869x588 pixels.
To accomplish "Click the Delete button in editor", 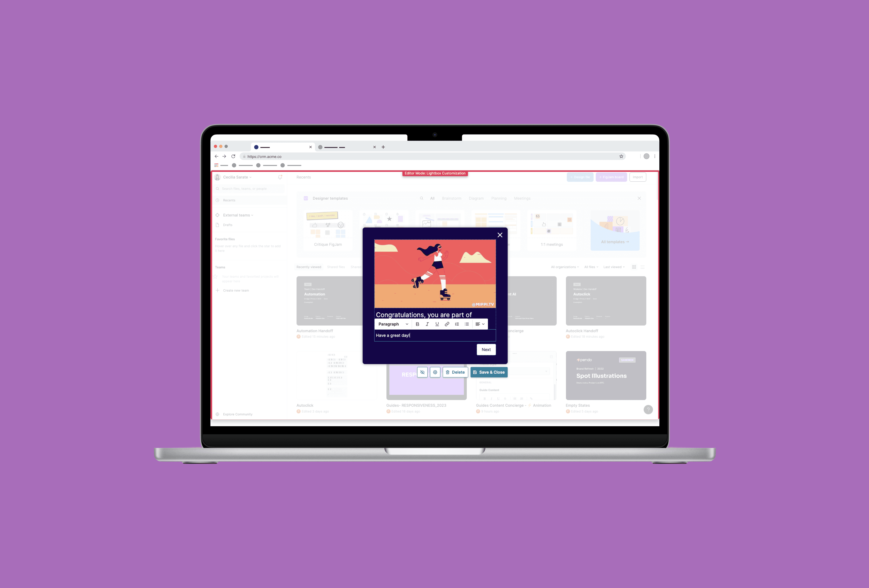I will (455, 372).
